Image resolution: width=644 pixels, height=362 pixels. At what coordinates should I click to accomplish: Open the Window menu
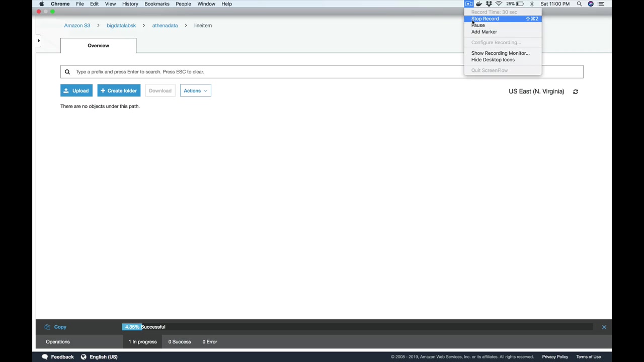(206, 4)
